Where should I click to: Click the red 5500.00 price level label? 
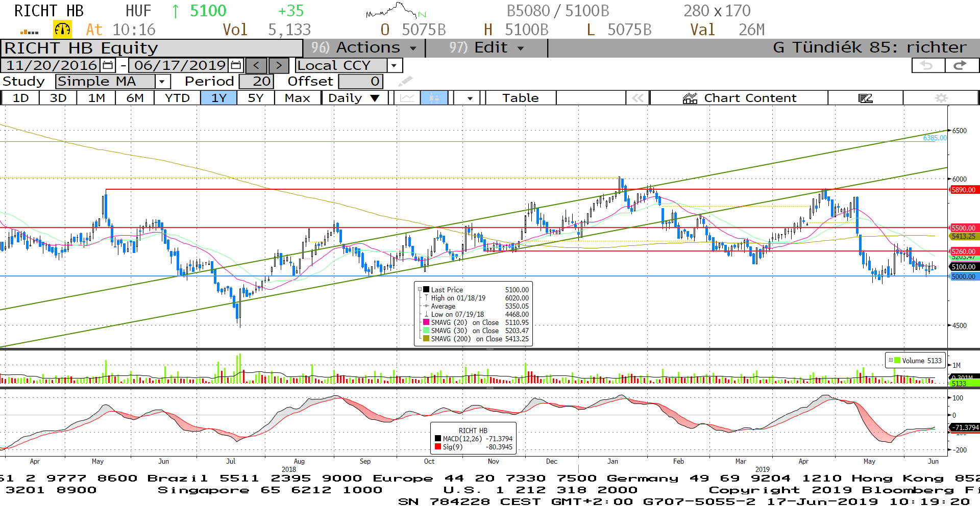tap(963, 228)
